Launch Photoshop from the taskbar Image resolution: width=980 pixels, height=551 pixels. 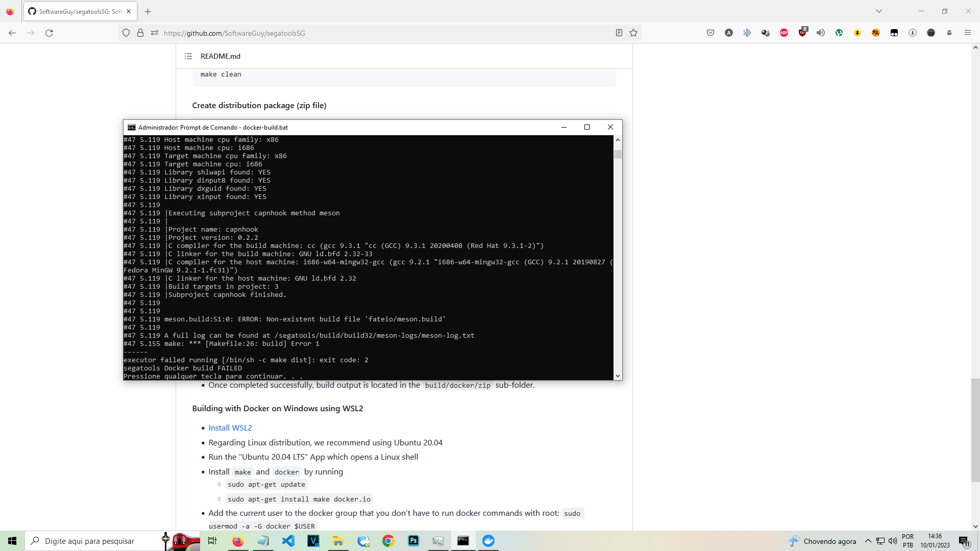pyautogui.click(x=413, y=541)
